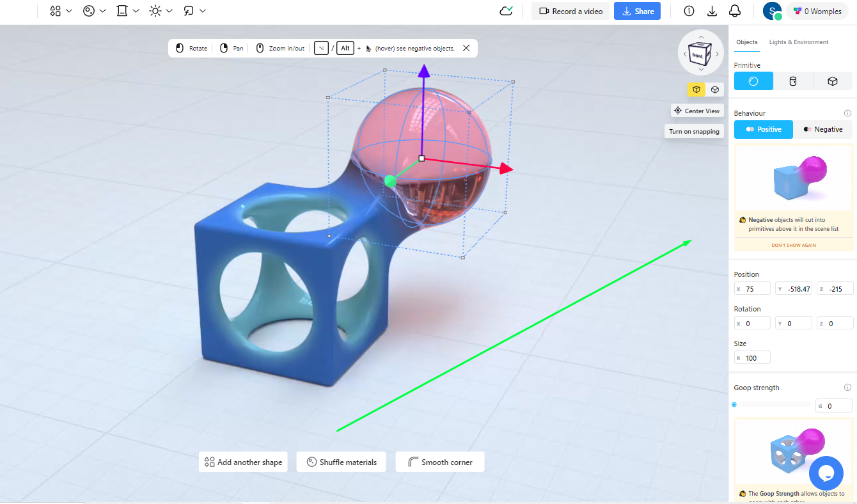Expand the lasso selection tool dropdown
The image size is (857, 504).
(194, 11)
